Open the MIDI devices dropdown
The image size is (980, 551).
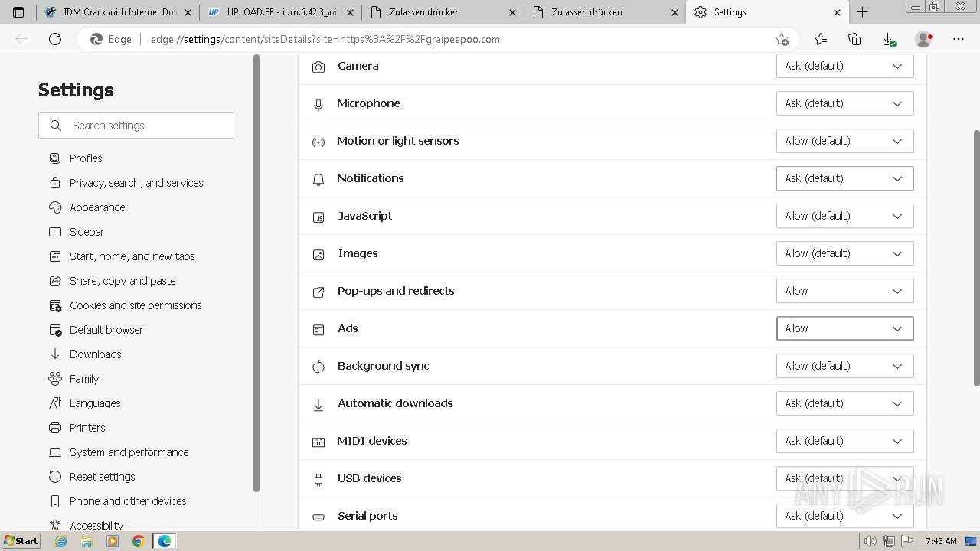click(844, 441)
